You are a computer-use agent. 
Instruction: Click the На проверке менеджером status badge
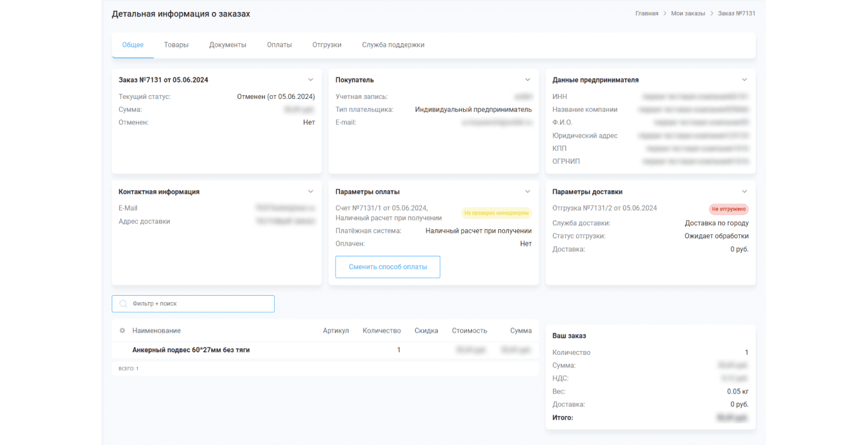[496, 213]
